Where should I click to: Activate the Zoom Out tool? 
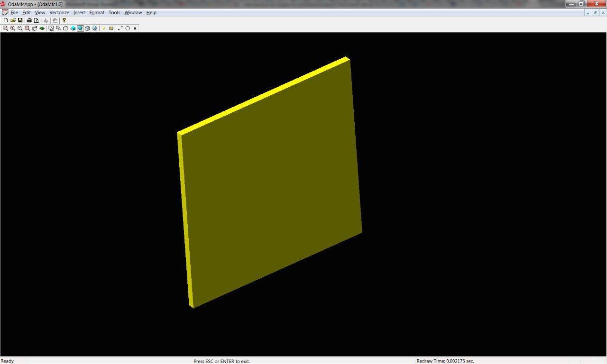click(x=20, y=28)
